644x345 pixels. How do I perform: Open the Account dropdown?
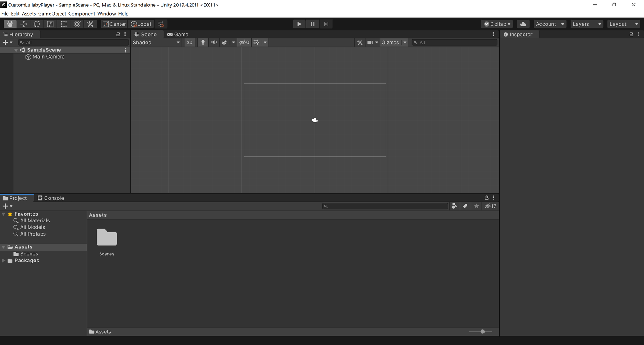550,24
